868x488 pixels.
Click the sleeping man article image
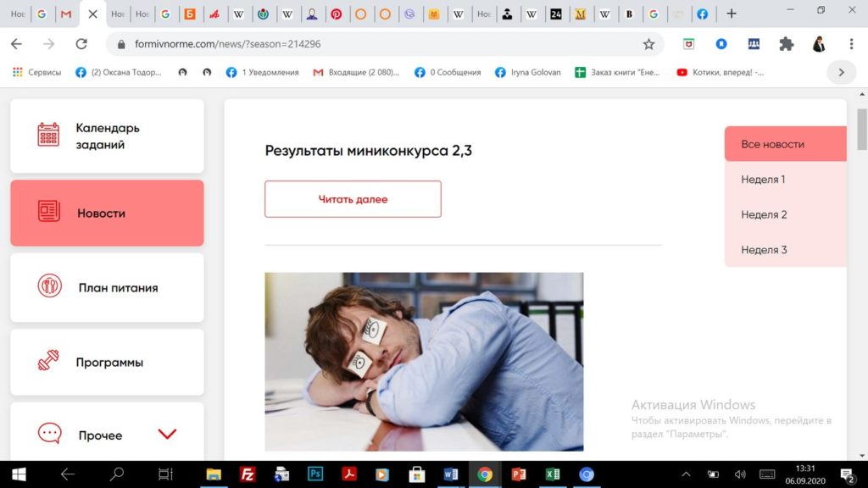424,362
